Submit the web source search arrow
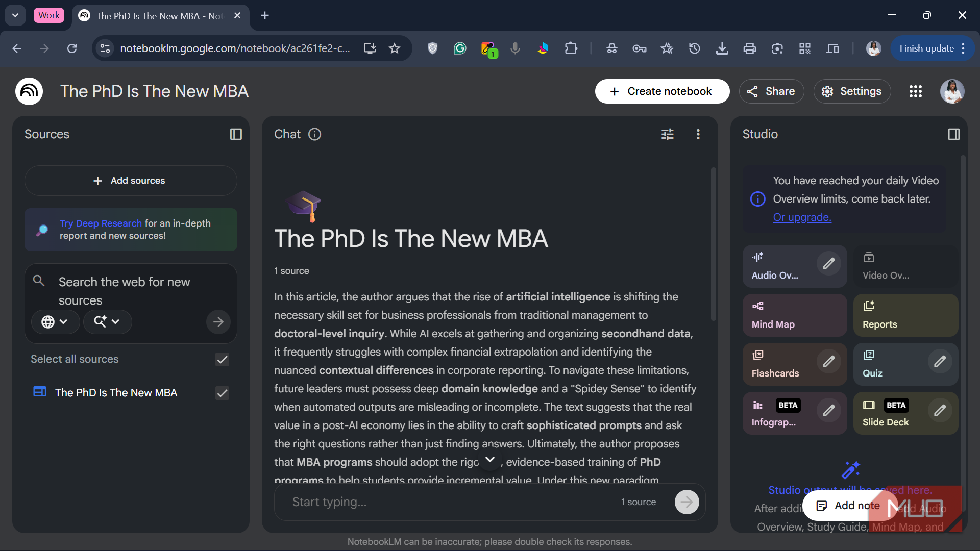The width and height of the screenshot is (980, 551). (218, 322)
